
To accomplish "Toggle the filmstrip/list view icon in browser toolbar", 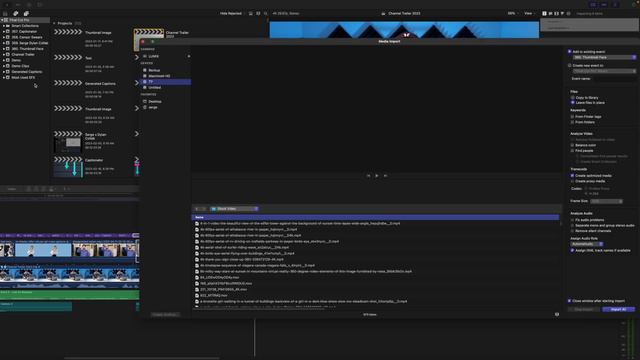I will (258, 13).
